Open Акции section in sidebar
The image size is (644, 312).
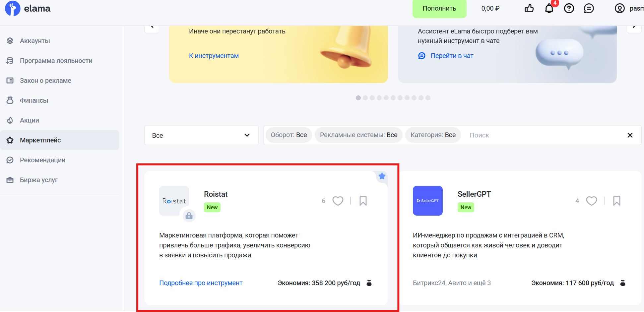(29, 120)
